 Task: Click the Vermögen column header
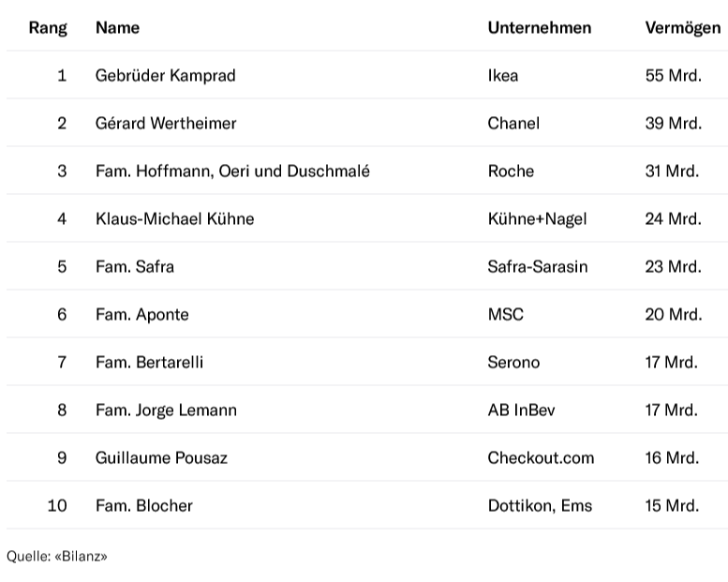tap(683, 28)
